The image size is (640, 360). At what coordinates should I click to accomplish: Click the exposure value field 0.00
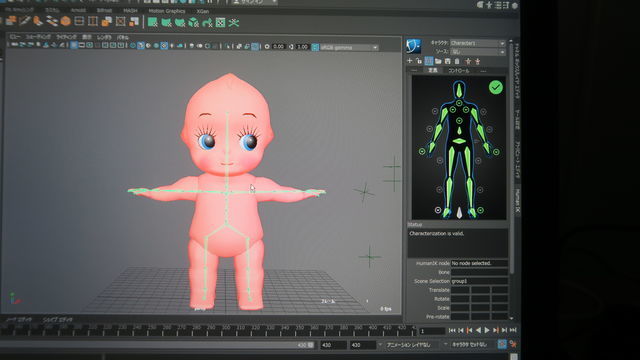278,47
